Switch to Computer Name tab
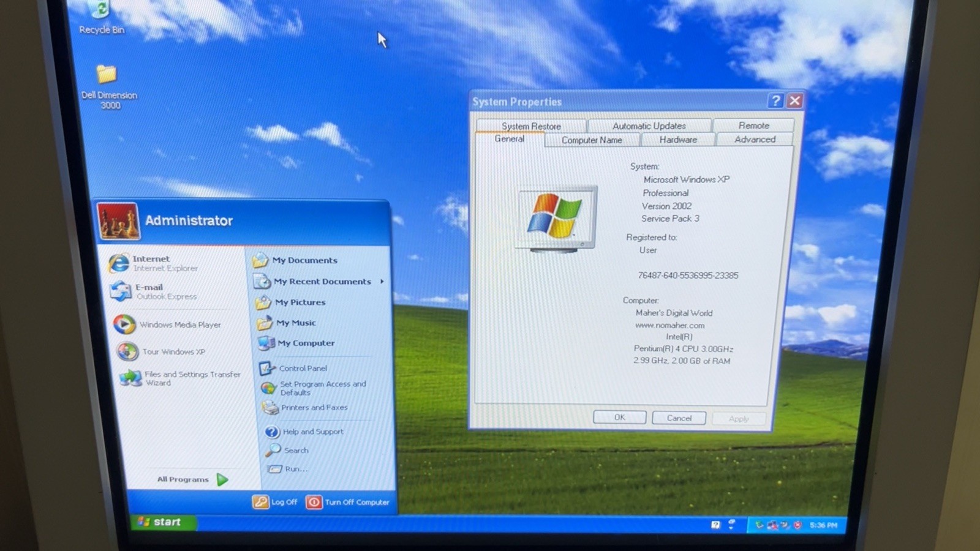This screenshot has height=551, width=980. point(592,140)
